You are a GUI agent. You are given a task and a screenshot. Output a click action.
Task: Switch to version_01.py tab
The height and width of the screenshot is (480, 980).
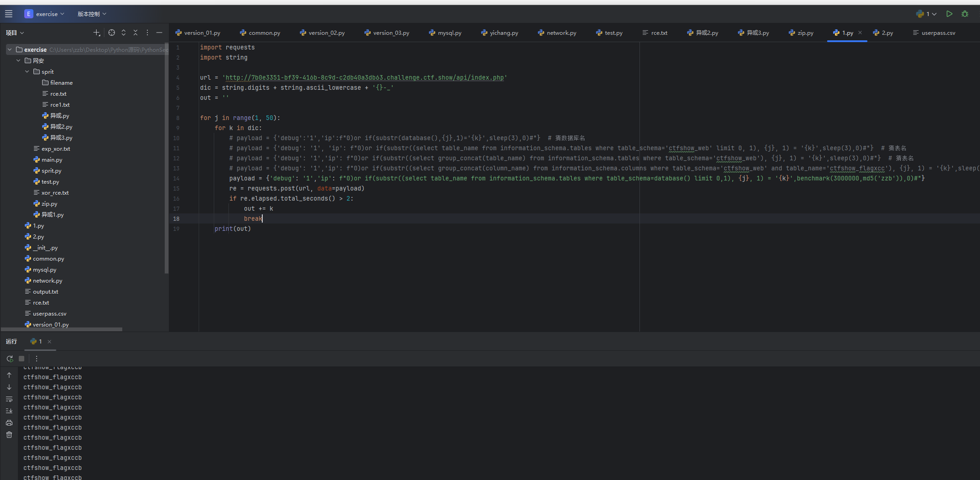tap(198, 33)
